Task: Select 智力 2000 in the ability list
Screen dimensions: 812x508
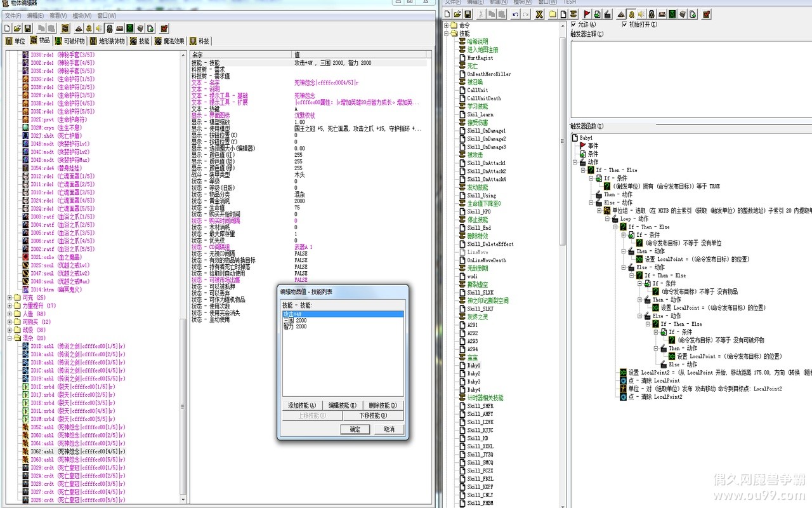Action: pyautogui.click(x=295, y=326)
